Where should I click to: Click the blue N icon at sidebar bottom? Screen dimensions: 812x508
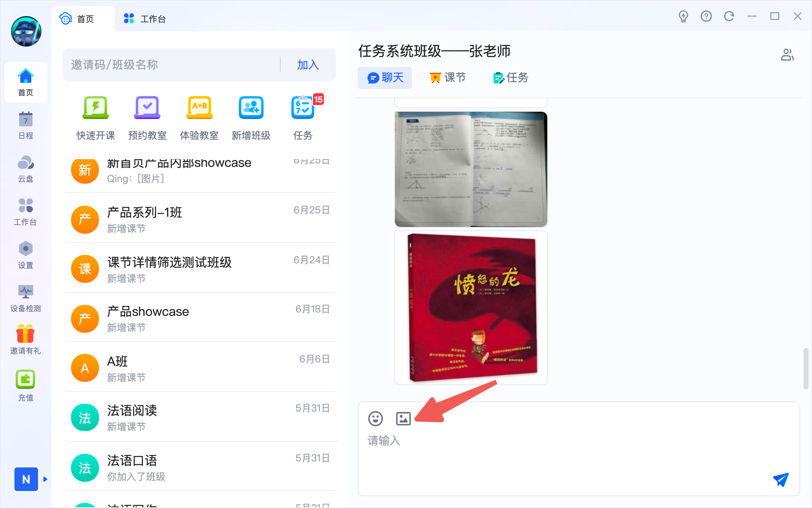pos(26,479)
